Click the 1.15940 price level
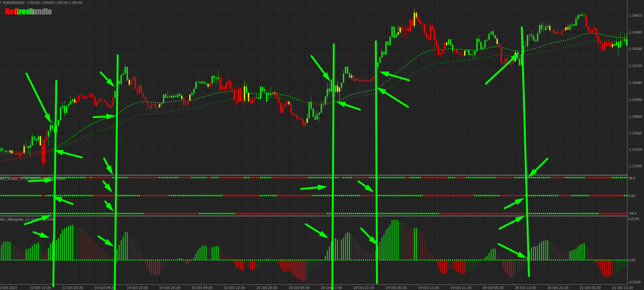Viewport: 644px width, 290px height. pos(635,100)
